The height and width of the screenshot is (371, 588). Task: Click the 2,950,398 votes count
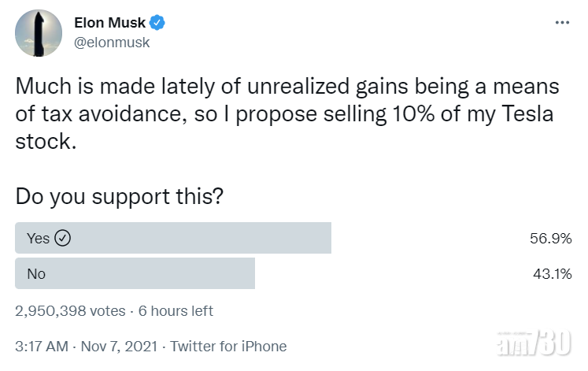tap(70, 311)
